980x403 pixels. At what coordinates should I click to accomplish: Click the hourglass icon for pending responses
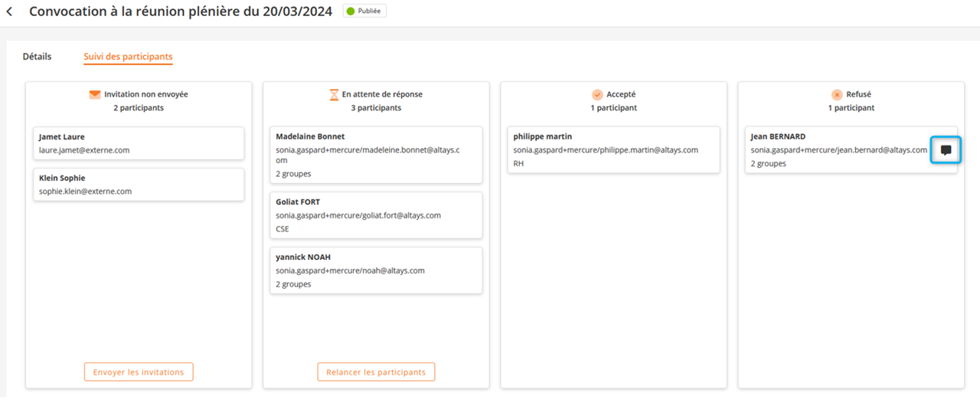(x=334, y=95)
